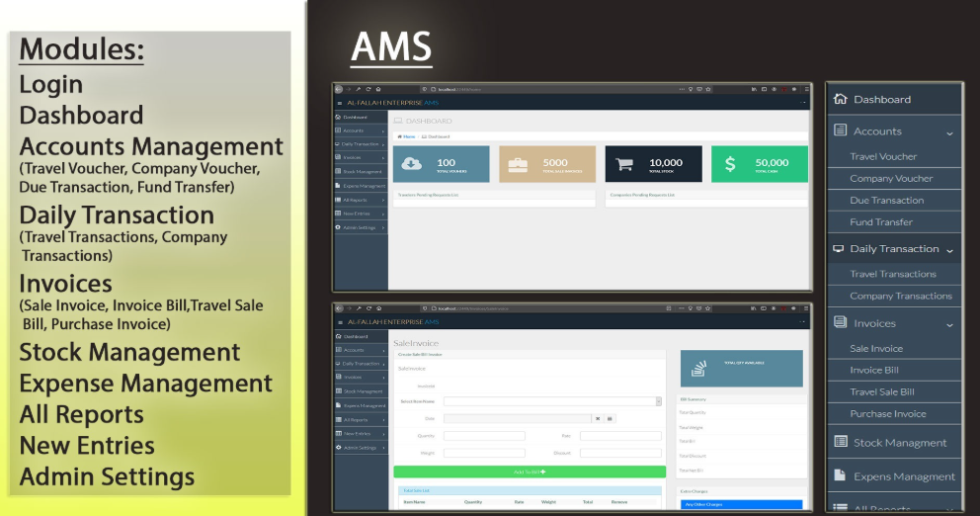Viewport: 980px width, 516px height.
Task: Click the dollar sign icon on Total Cash card
Action: point(730,165)
